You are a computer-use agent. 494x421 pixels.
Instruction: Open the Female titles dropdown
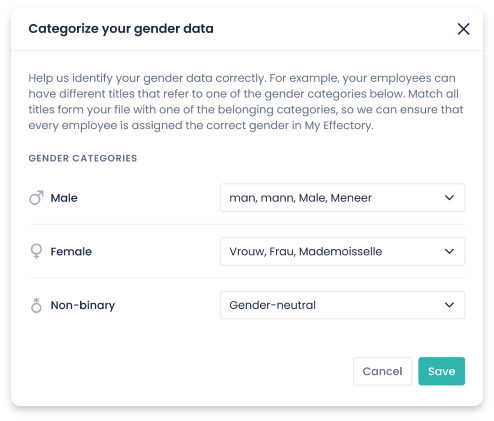pyautogui.click(x=342, y=251)
